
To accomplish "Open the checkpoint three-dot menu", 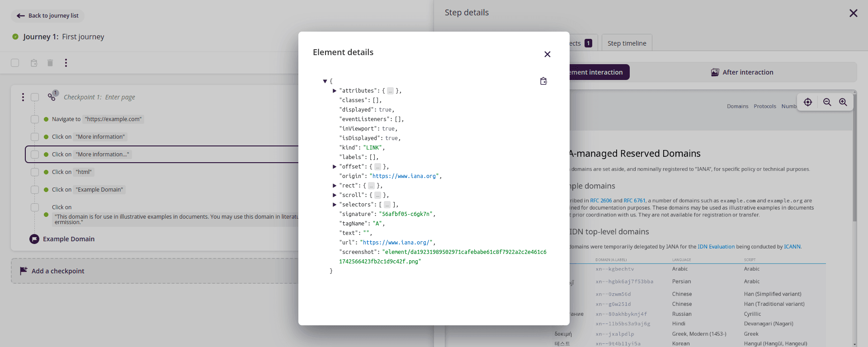I will pyautogui.click(x=23, y=97).
